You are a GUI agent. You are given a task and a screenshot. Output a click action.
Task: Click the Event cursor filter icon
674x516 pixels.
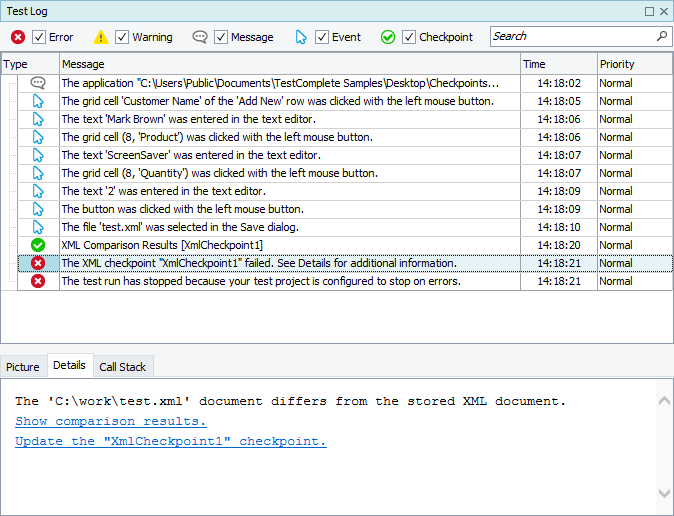(x=301, y=37)
